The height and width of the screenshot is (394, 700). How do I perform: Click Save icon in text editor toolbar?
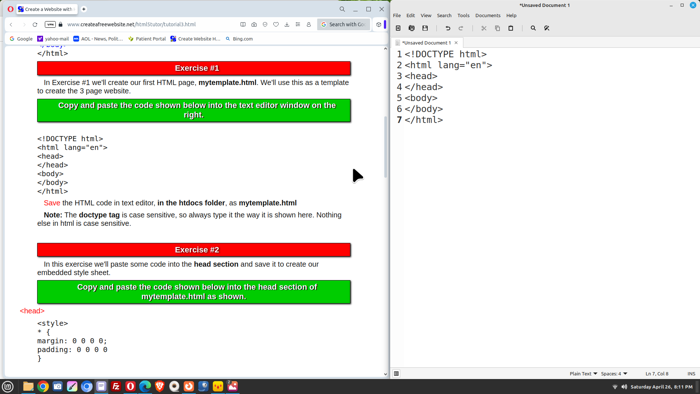(425, 28)
